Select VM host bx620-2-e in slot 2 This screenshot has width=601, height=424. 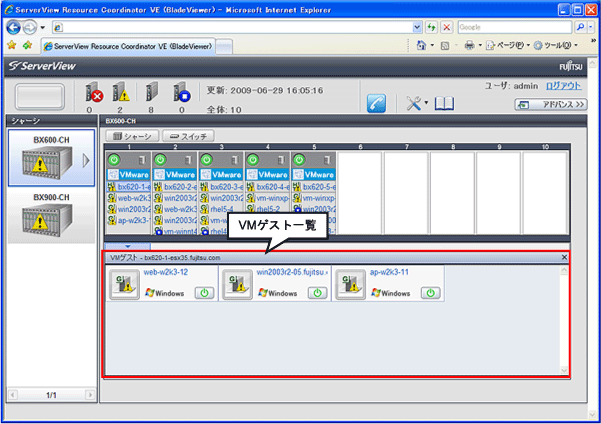tap(175, 187)
